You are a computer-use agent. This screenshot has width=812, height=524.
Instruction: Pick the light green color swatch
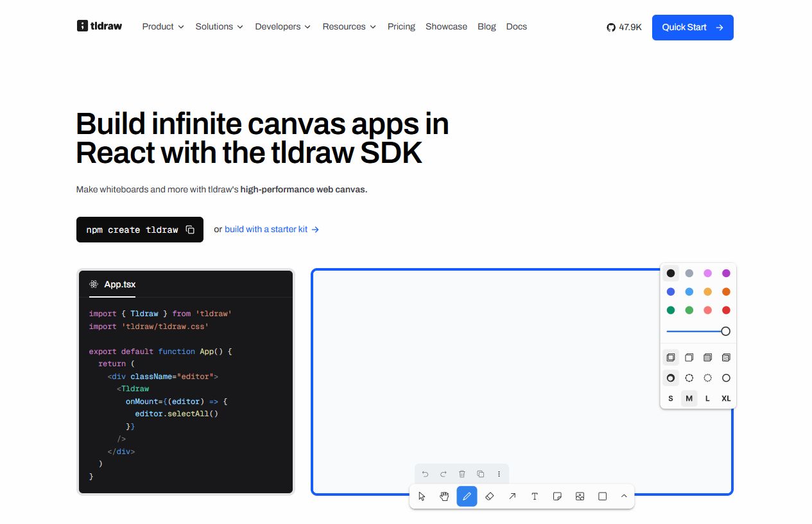(x=689, y=310)
